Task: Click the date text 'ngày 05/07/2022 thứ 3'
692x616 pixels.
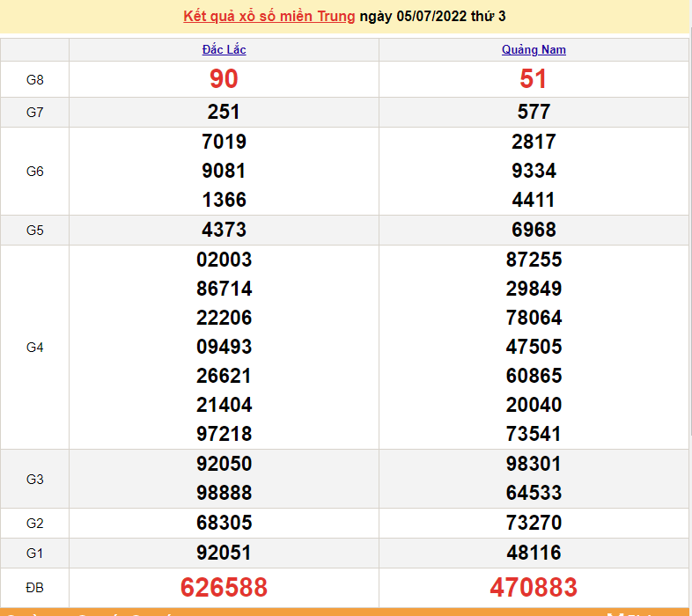Action: point(432,17)
